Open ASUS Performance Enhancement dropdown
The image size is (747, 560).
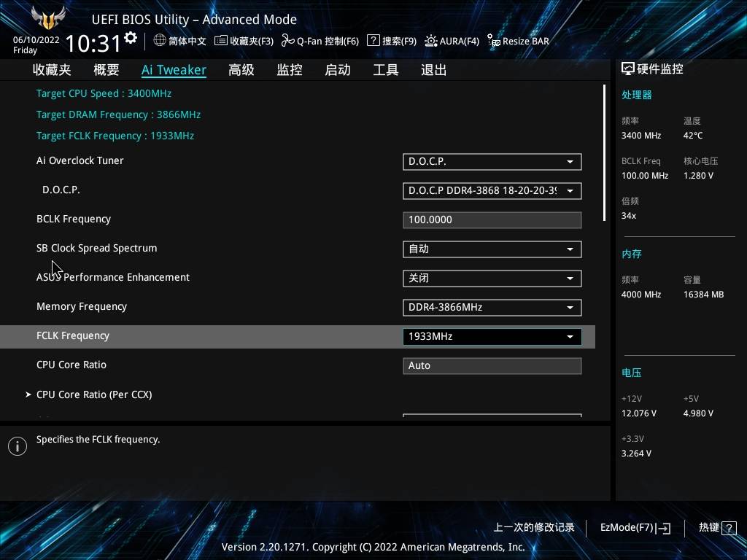492,278
